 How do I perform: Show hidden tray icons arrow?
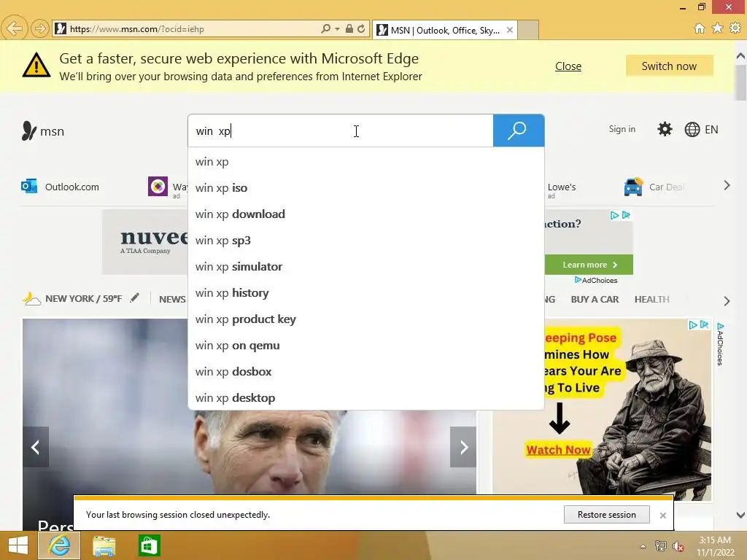[643, 546]
